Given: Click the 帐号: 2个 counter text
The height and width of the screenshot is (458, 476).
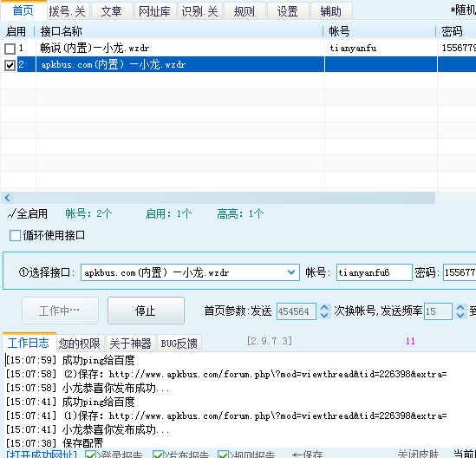Looking at the screenshot, I should [88, 213].
